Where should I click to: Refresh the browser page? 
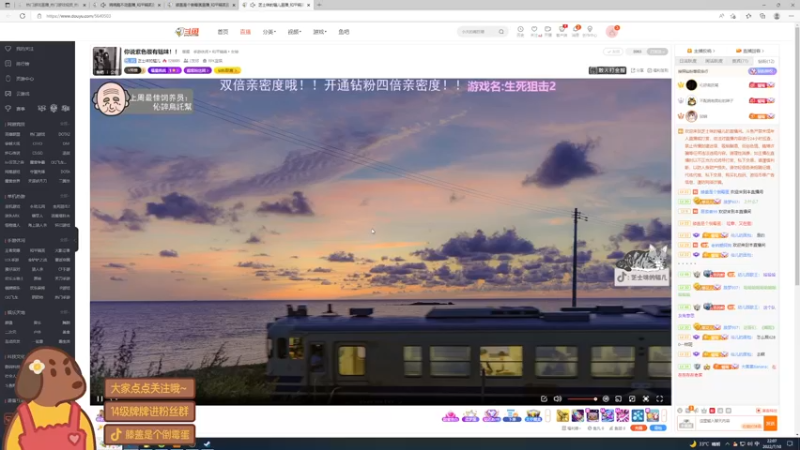[22, 16]
